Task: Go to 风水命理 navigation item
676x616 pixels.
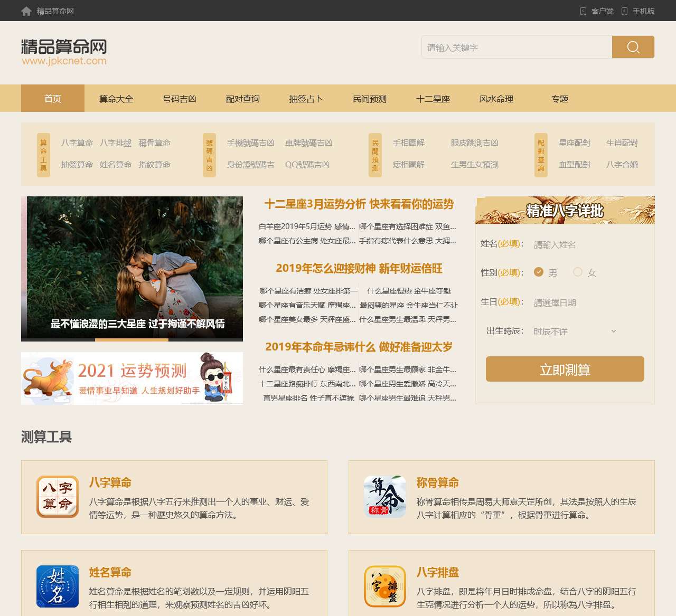Action: 496,98
